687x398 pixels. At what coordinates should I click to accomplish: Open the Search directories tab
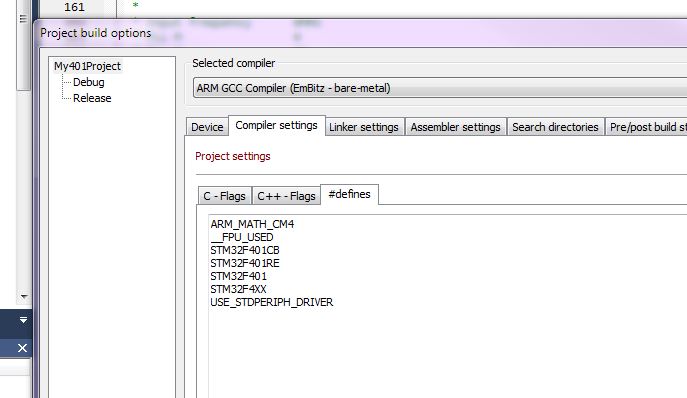555,127
